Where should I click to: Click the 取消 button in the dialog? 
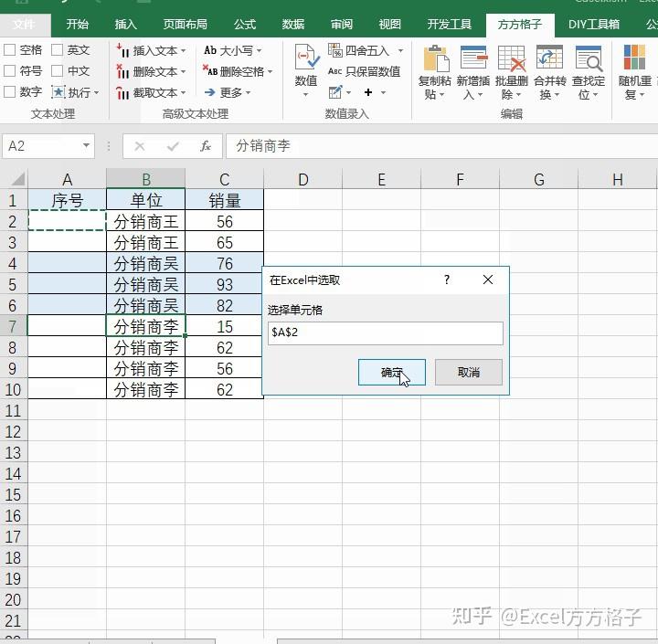pos(468,372)
